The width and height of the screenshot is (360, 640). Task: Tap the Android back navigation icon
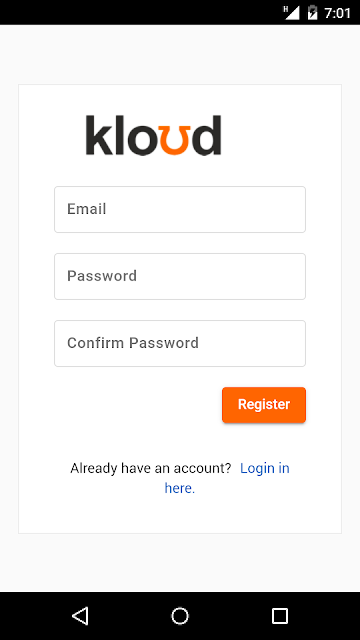point(80,616)
